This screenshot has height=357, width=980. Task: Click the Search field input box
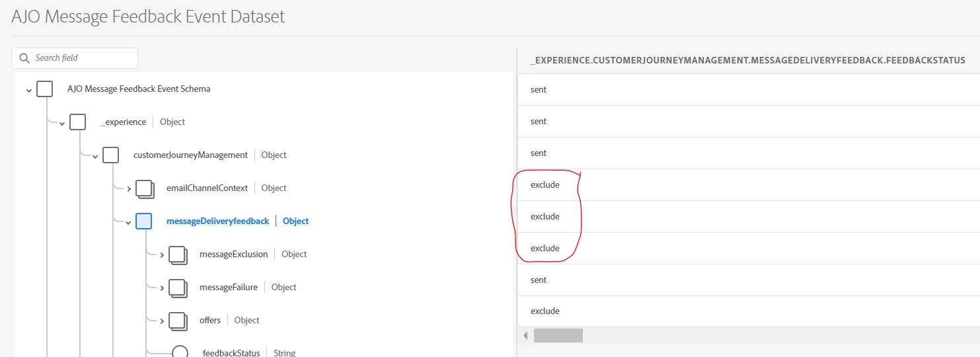pos(75,58)
